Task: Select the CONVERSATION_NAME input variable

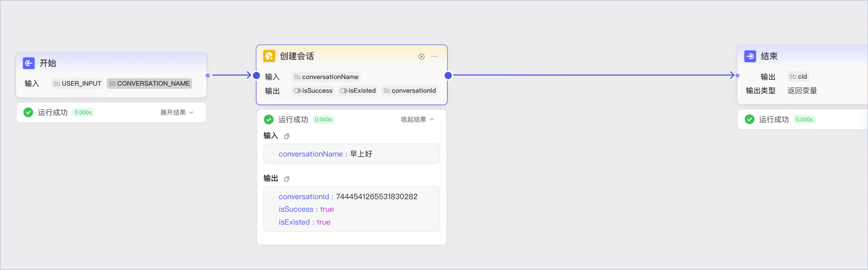Action: tap(149, 83)
